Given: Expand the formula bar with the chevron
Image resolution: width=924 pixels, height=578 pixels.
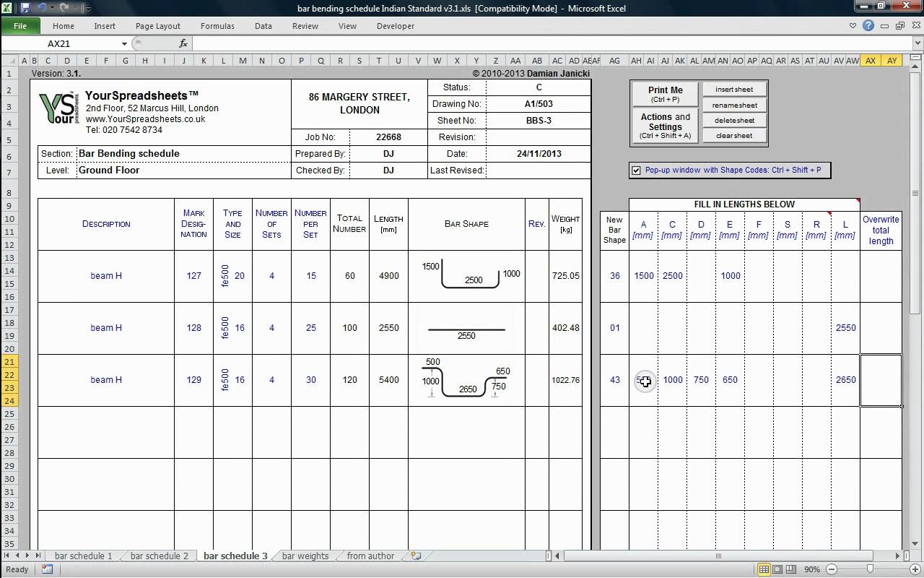Looking at the screenshot, I should click(x=917, y=44).
